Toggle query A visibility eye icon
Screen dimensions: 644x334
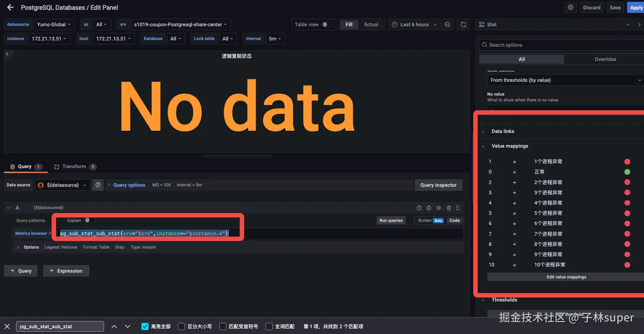[x=439, y=208]
